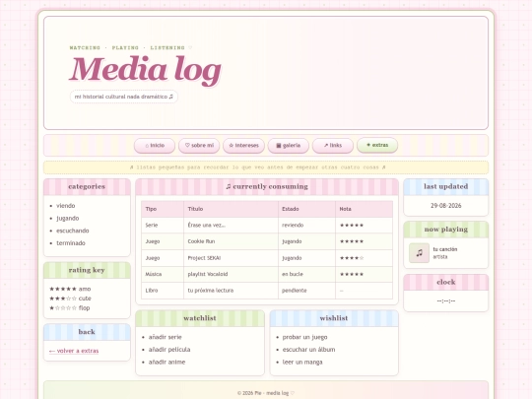532x399 pixels.
Task: Visit the galería page
Action: (289, 146)
